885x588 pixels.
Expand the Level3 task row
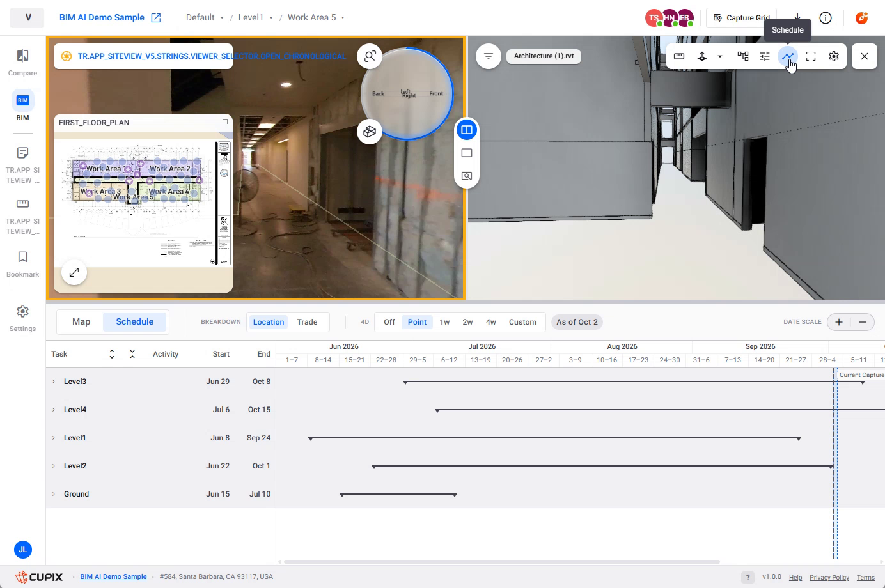(x=54, y=382)
